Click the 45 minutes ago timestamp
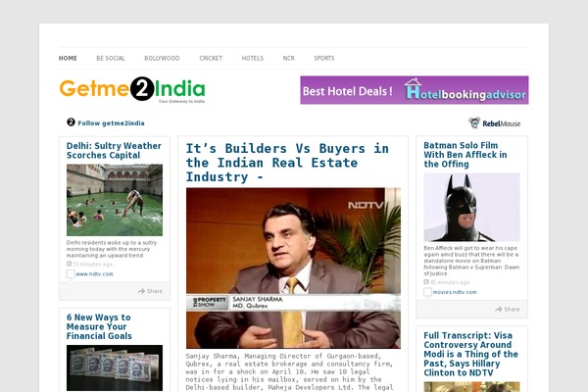Viewport: 588px width, 392px height. coord(450,282)
